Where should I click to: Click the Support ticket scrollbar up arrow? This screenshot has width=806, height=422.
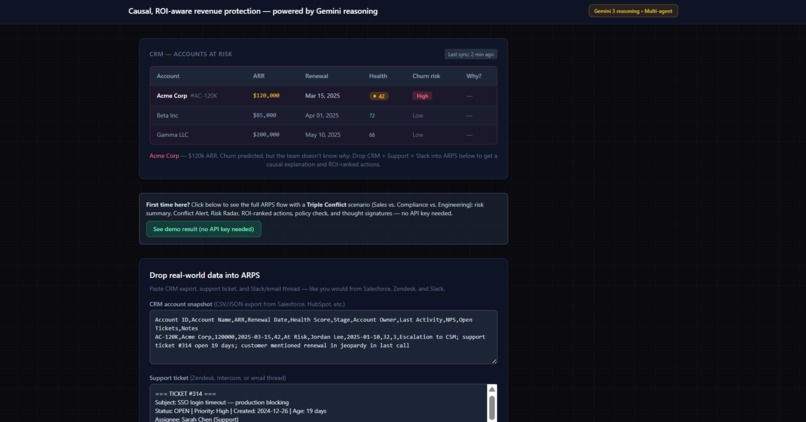click(492, 389)
